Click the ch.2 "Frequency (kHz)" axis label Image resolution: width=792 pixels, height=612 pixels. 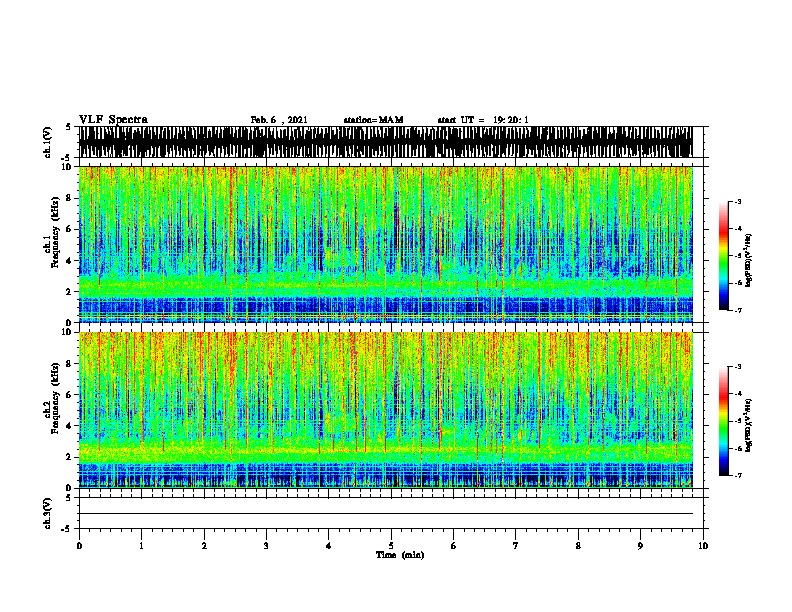click(55, 398)
